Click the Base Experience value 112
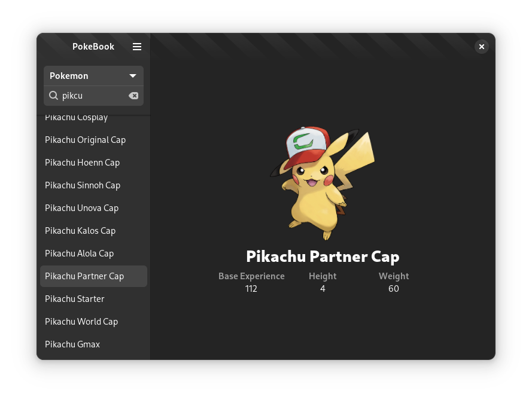Image resolution: width=532 pixels, height=400 pixels. coord(251,289)
